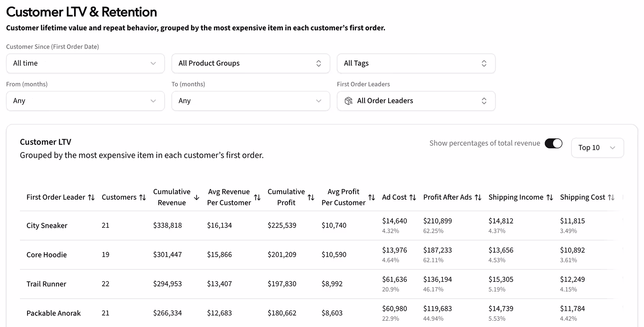
Task: Click Packable Anorak cumulative revenue $266,334
Action: 168,313
